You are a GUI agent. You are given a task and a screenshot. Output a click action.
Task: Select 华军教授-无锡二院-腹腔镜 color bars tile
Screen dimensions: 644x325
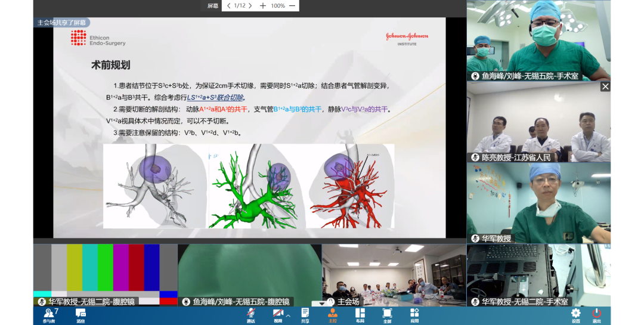pyautogui.click(x=105, y=276)
